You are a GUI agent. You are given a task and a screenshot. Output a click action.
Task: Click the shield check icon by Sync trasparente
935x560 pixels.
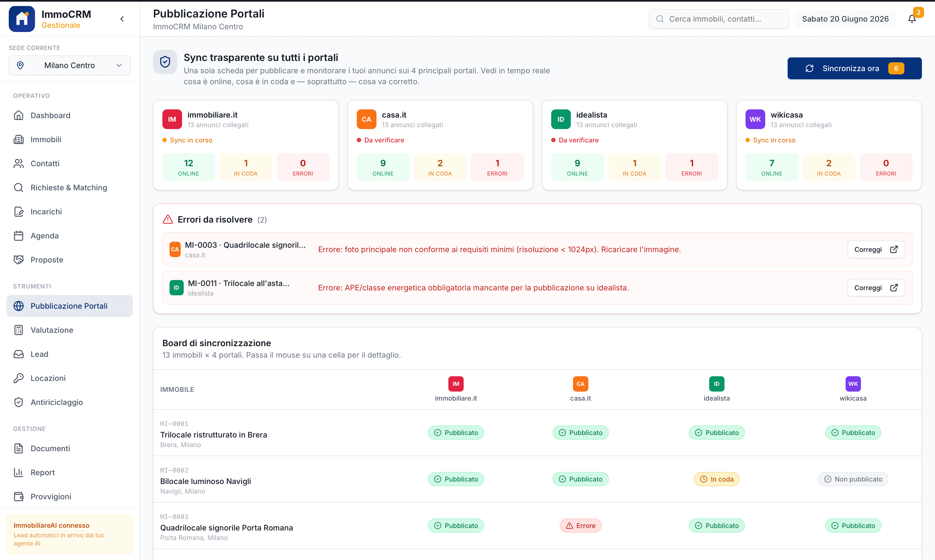165,62
